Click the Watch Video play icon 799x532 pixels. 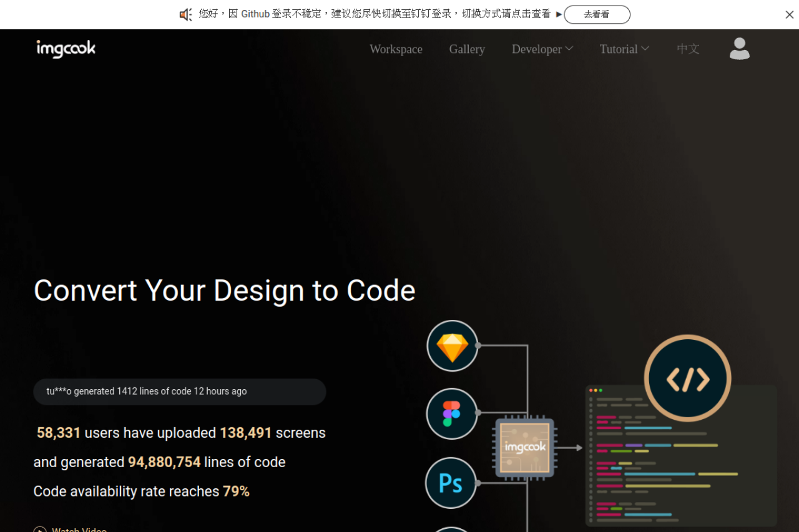coord(40,529)
